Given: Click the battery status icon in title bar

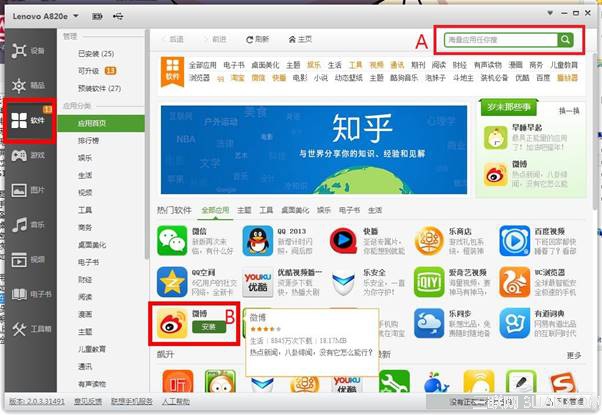Looking at the screenshot, I should pos(97,16).
